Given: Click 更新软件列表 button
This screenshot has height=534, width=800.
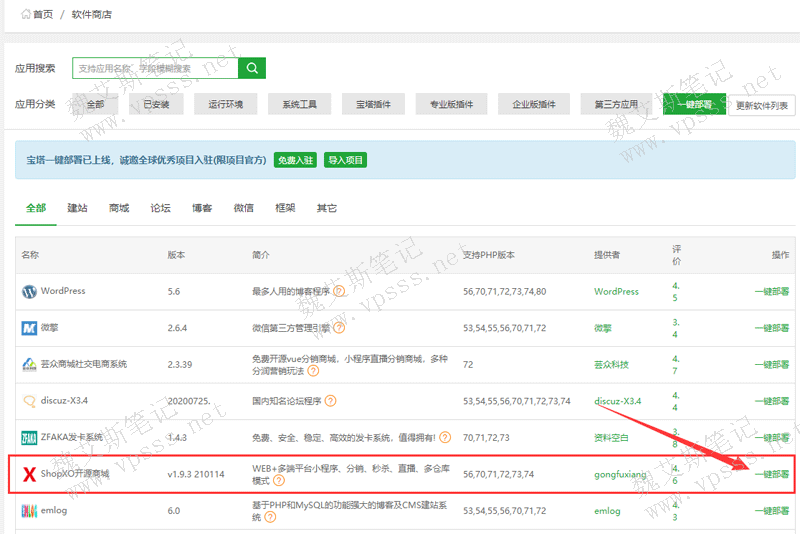Looking at the screenshot, I should pyautogui.click(x=762, y=105).
